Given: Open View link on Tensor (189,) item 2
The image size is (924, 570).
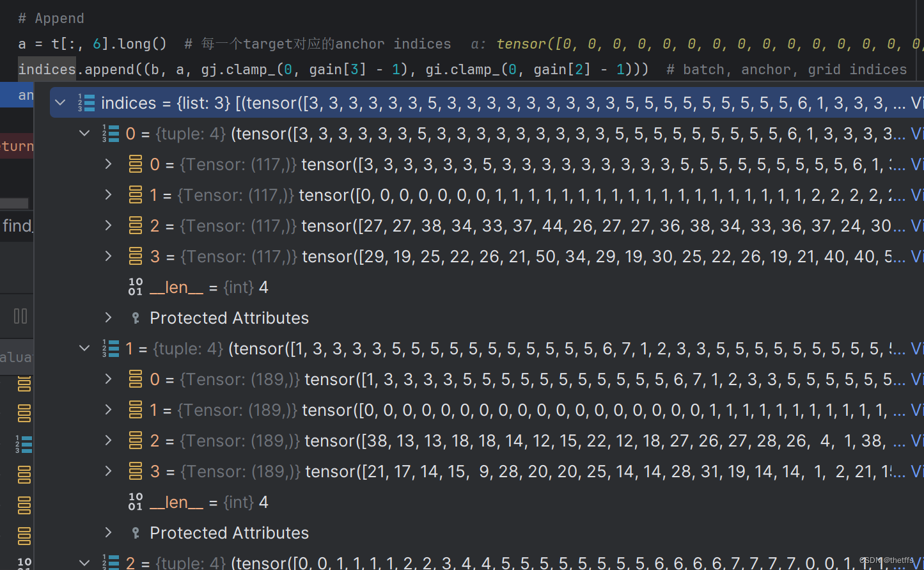Looking at the screenshot, I should coord(917,441).
